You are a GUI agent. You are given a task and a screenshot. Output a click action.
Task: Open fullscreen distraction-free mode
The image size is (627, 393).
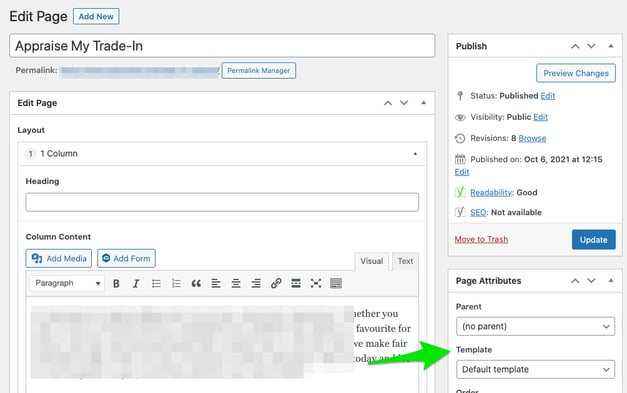(x=316, y=283)
